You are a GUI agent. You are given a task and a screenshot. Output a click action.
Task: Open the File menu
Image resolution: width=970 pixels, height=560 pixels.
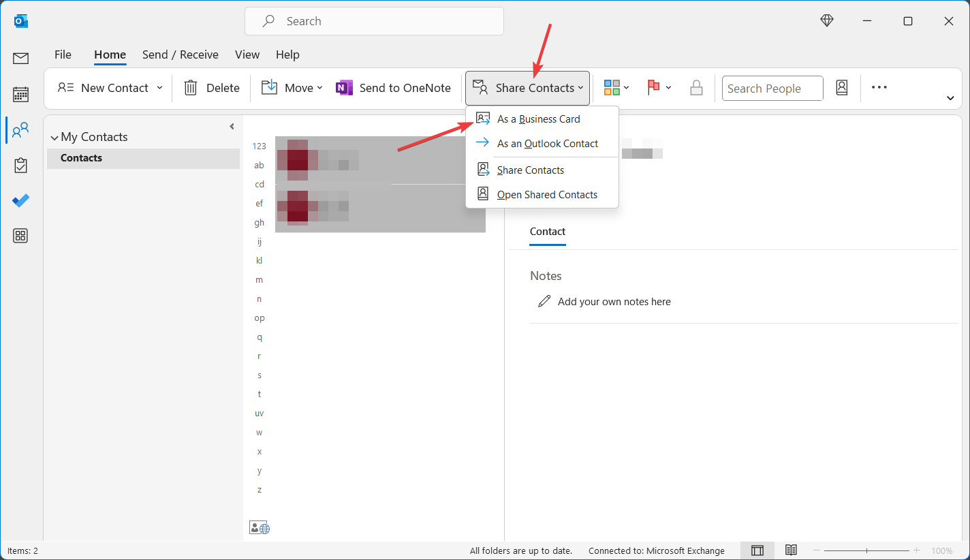point(63,55)
